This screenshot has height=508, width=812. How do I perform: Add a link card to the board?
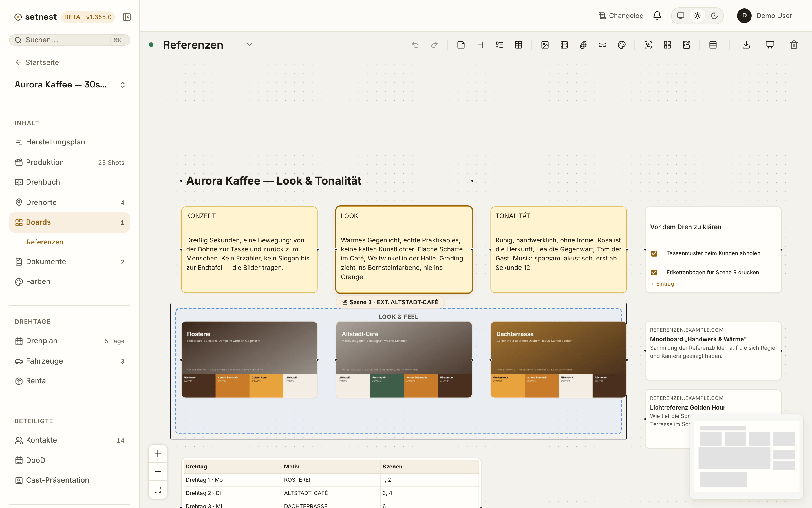click(x=602, y=45)
